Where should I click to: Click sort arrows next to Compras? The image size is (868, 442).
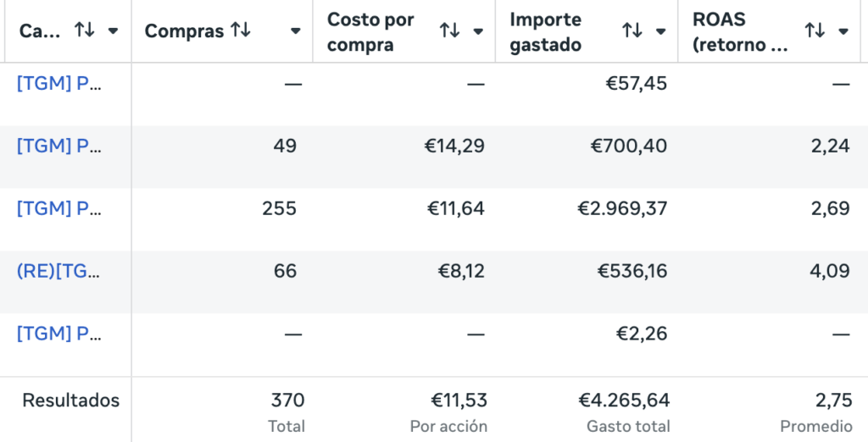click(241, 31)
